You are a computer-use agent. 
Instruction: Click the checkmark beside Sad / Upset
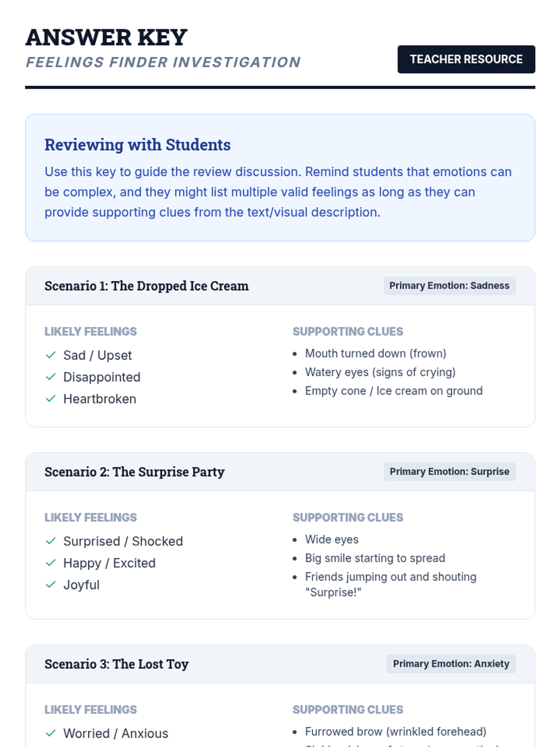(51, 355)
